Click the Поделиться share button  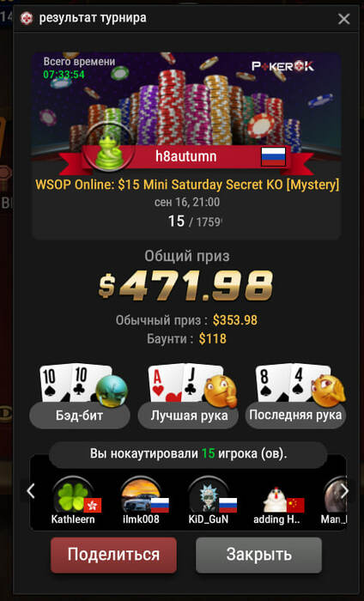point(113,555)
